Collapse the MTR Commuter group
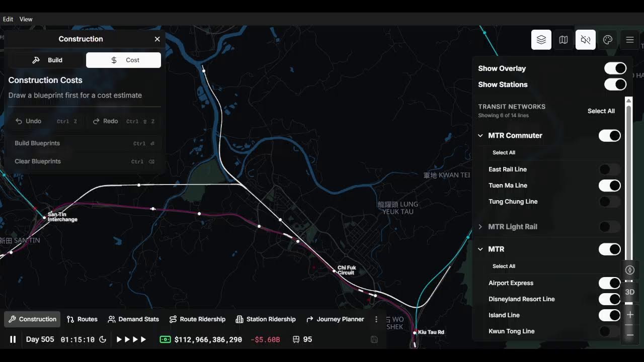The height and width of the screenshot is (362, 644). click(x=480, y=136)
